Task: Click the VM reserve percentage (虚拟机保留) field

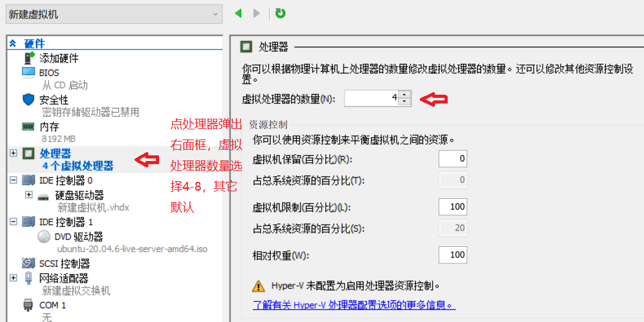Action: click(x=453, y=159)
